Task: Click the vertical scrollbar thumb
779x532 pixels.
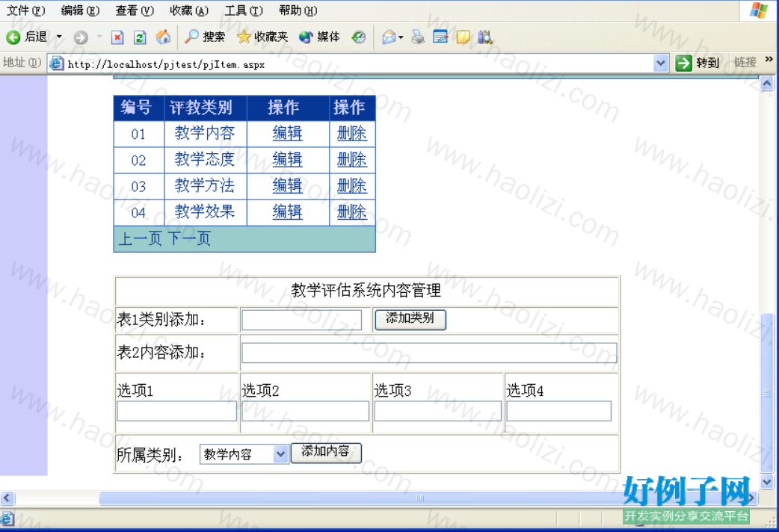Action: (x=767, y=392)
